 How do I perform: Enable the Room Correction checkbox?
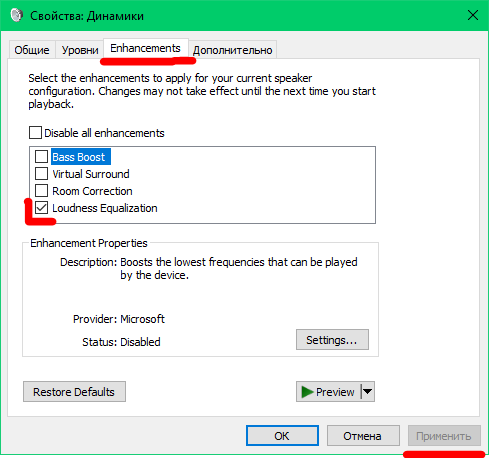click(x=41, y=191)
